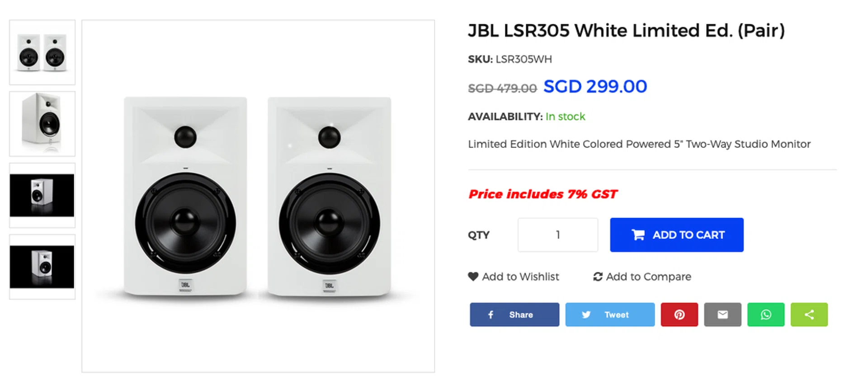Select the third thumbnail with black background

pyautogui.click(x=42, y=195)
